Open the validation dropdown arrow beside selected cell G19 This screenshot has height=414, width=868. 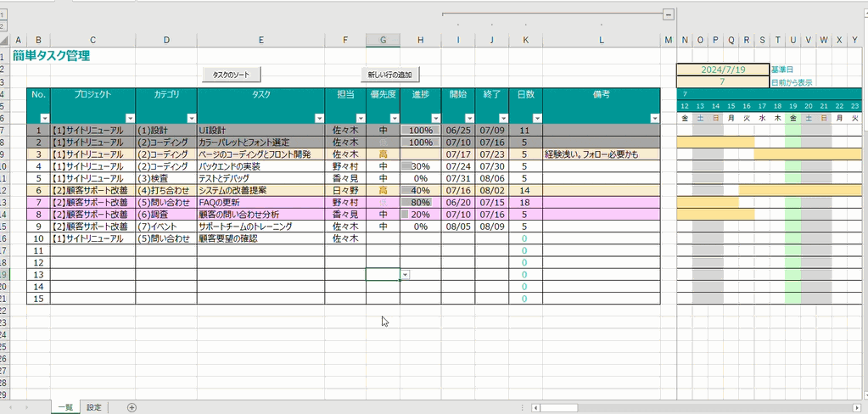point(406,275)
